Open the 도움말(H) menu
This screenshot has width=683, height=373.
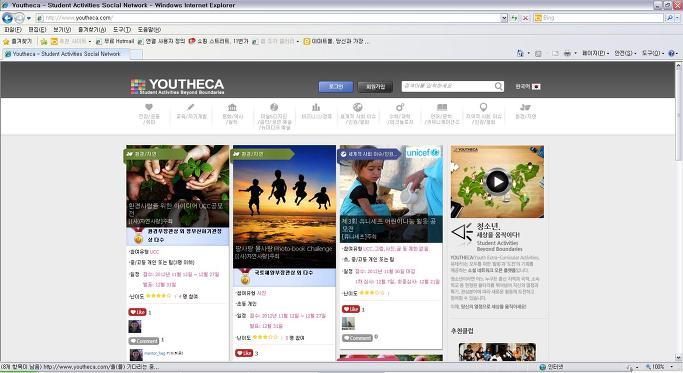click(x=149, y=30)
